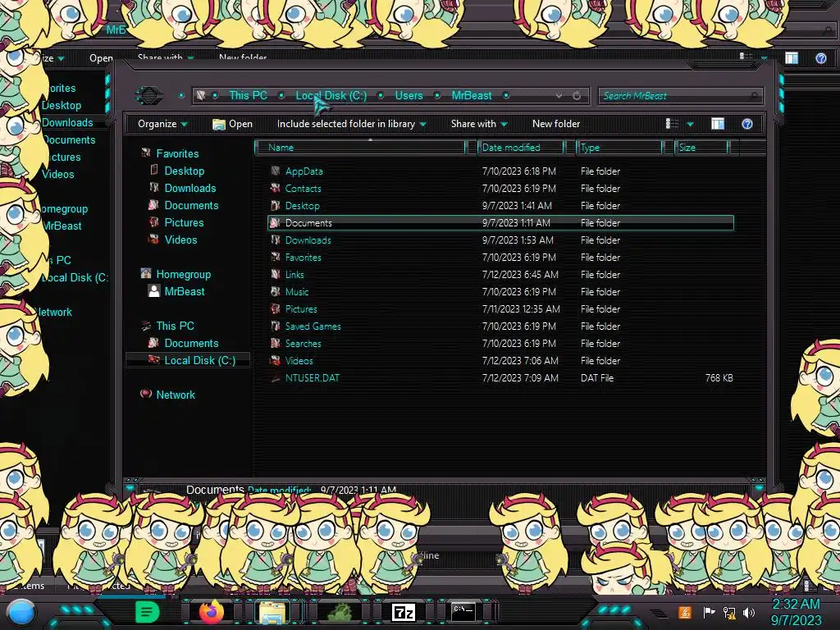The image size is (840, 630).
Task: Select Homegroup in navigation pane
Action: click(x=183, y=274)
